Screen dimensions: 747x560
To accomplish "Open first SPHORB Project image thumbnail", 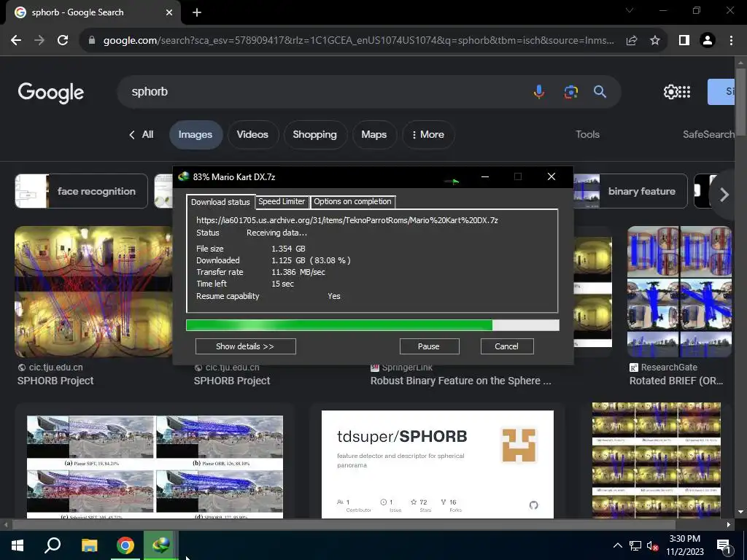I will point(93,292).
